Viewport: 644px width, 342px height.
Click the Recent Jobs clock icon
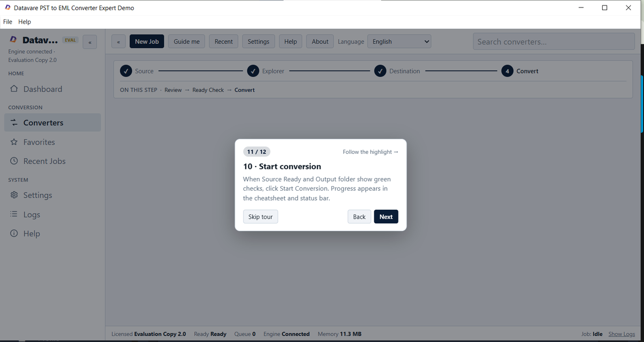click(14, 161)
